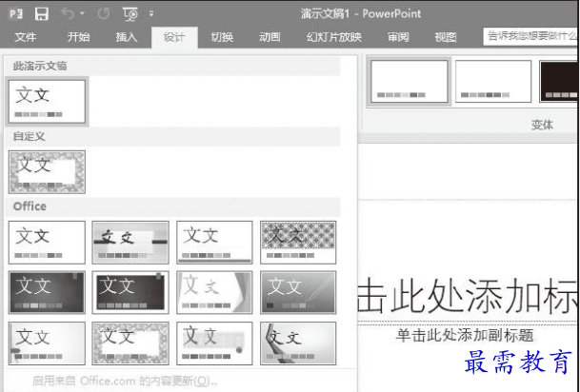This screenshot has width=580, height=392.
Task: Click the Redo/Repeat icon
Action: [x=103, y=14]
